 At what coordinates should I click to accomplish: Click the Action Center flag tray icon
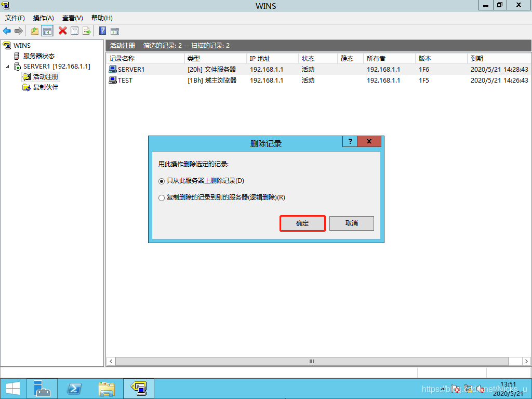click(x=456, y=389)
